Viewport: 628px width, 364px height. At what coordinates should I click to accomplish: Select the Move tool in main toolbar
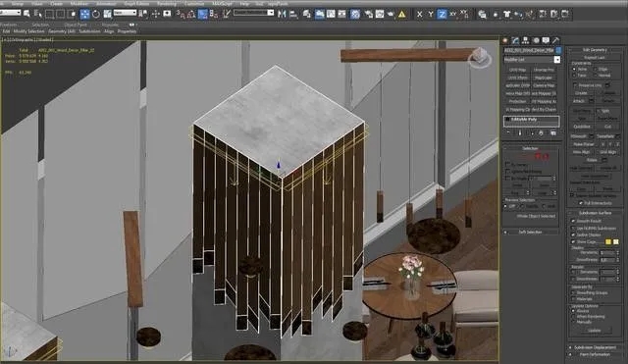[x=84, y=15]
